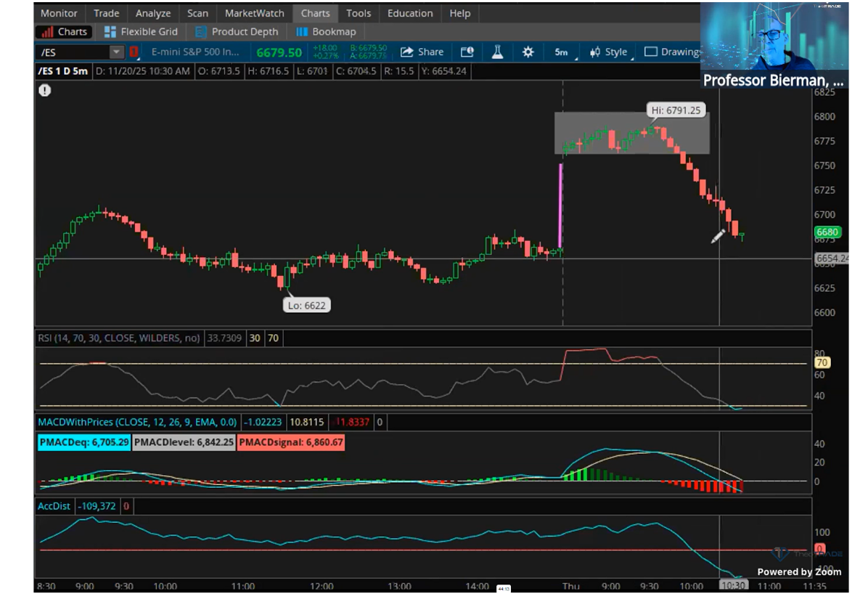Switch to the Trade tab

pos(106,13)
